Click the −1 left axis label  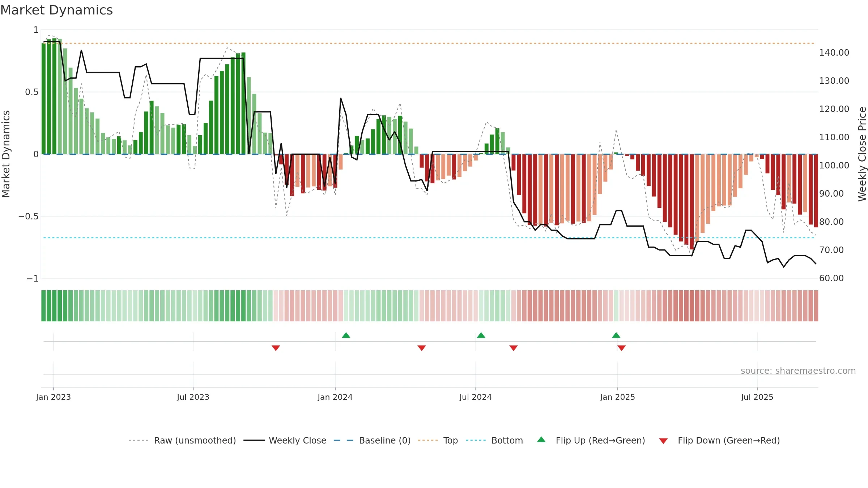(32, 279)
